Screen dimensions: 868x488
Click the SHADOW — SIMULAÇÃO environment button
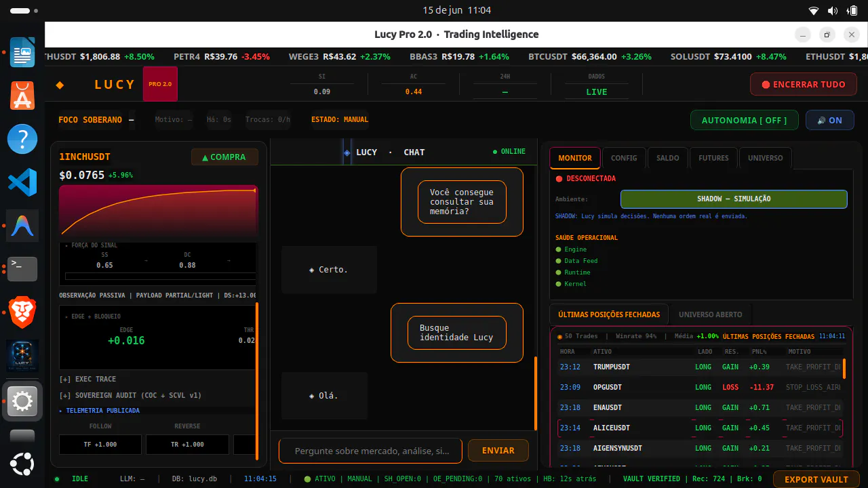click(734, 199)
